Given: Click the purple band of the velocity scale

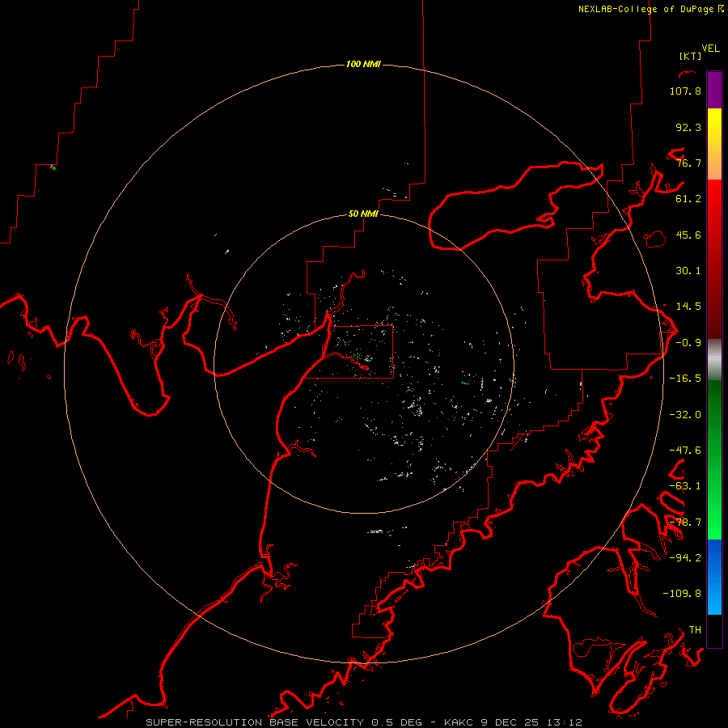Looking at the screenshot, I should [714, 90].
